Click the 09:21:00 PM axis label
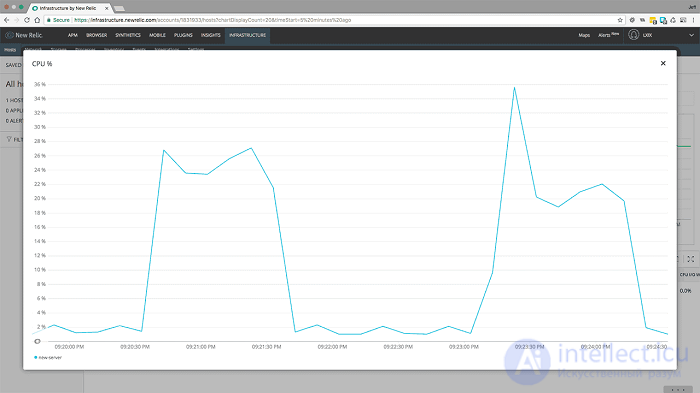 coord(200,347)
